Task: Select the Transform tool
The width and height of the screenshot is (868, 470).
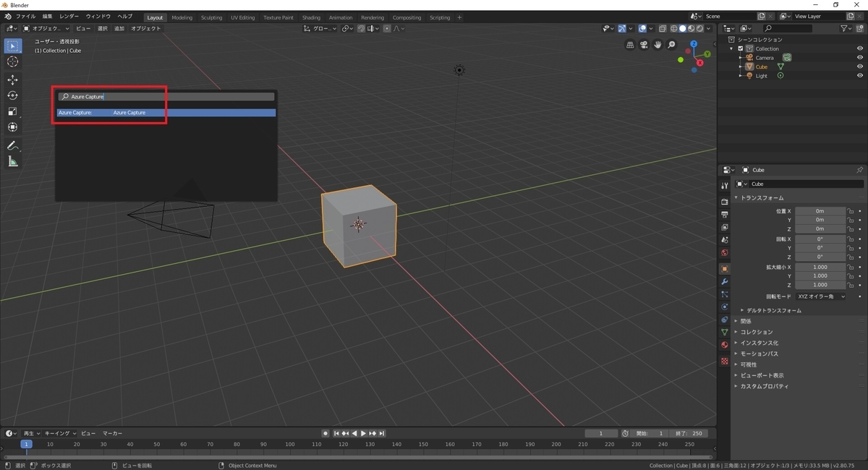Action: coord(12,127)
